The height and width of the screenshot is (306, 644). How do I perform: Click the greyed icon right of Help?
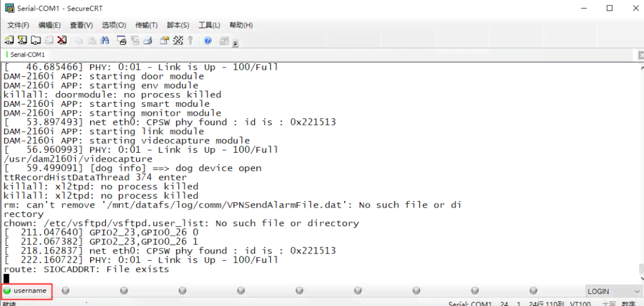coord(224,40)
